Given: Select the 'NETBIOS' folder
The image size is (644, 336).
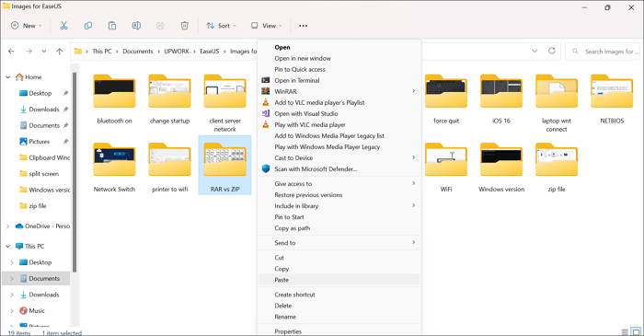Looking at the screenshot, I should click(x=612, y=99).
